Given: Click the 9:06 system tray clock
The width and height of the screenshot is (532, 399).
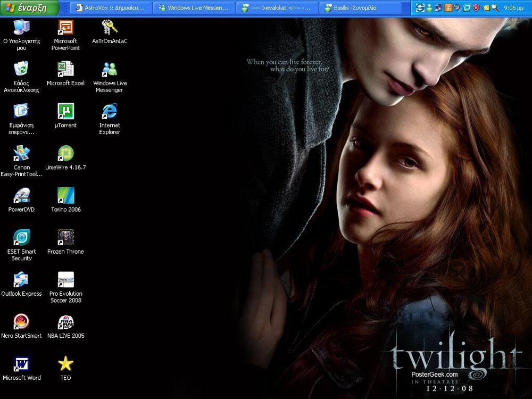Looking at the screenshot, I should tap(513, 8).
